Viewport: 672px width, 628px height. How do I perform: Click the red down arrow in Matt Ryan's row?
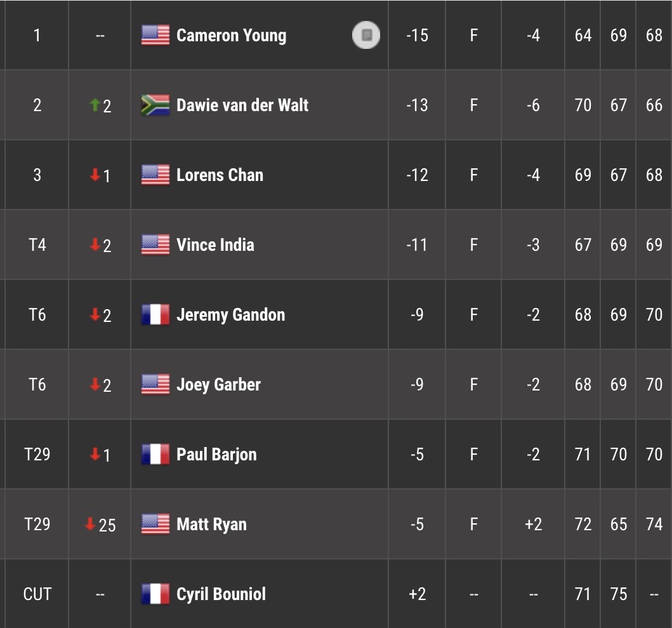[x=90, y=524]
